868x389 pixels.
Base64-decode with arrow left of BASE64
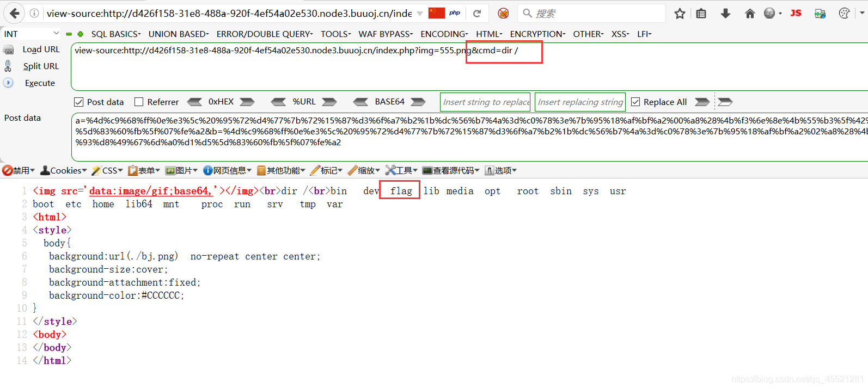click(x=360, y=102)
